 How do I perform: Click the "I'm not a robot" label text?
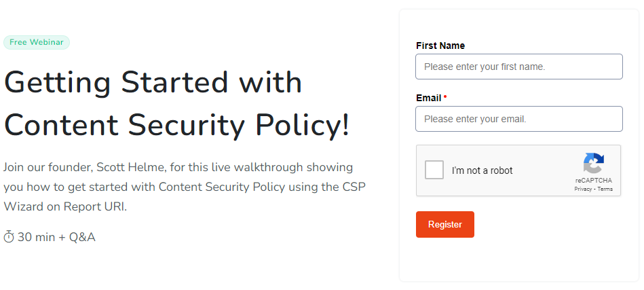point(482,170)
